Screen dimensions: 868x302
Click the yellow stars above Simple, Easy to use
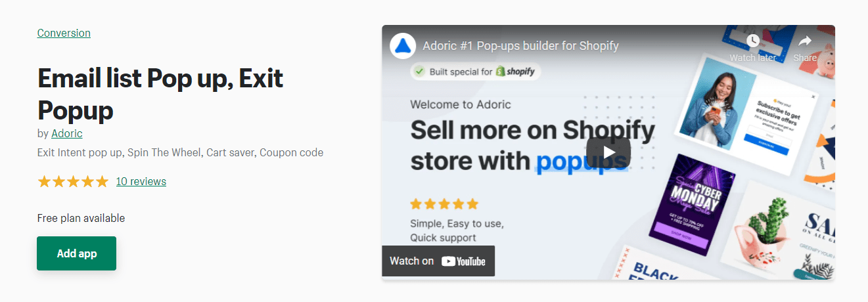coord(444,204)
